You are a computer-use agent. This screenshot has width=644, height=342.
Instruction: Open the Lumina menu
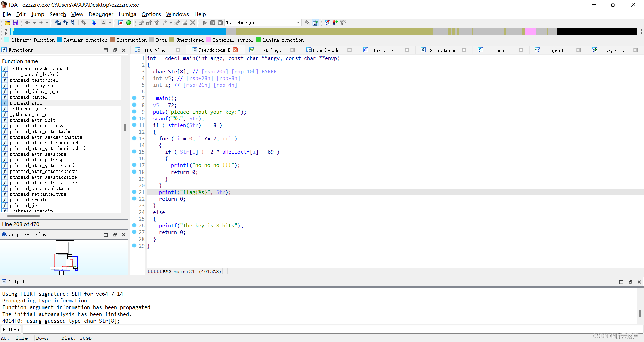tap(127, 14)
